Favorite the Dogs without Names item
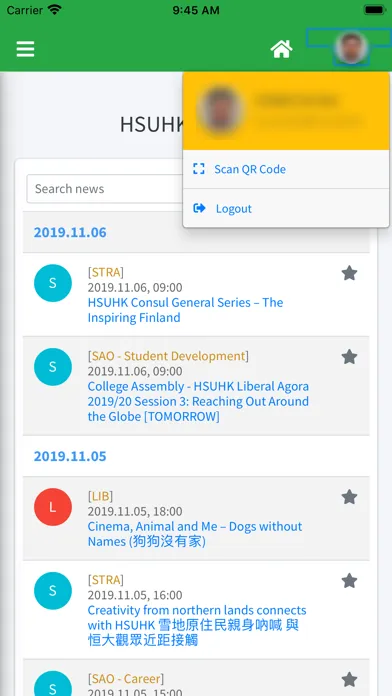392x696 pixels. click(x=349, y=497)
